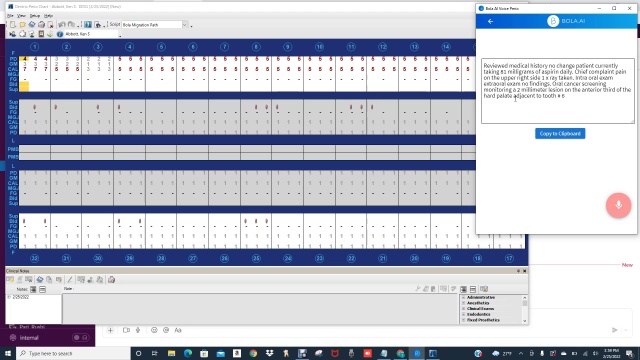Screen dimensions: 640x360
Task: Click the list view icon next to Notes label
Action: click(x=42, y=289)
